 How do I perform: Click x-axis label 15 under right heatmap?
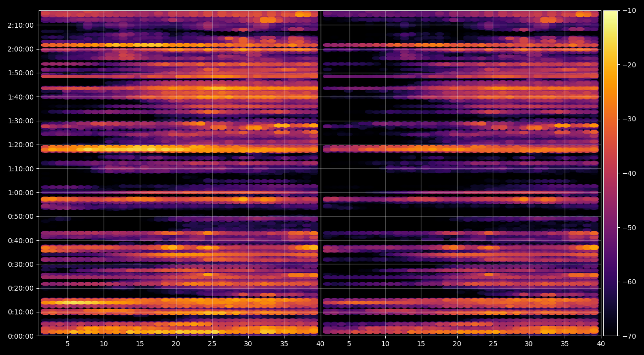point(421,345)
